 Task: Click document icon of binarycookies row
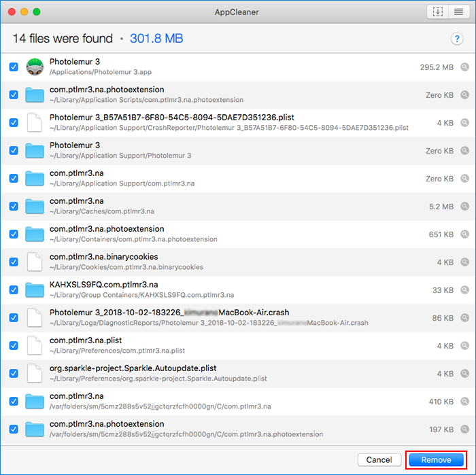point(35,262)
